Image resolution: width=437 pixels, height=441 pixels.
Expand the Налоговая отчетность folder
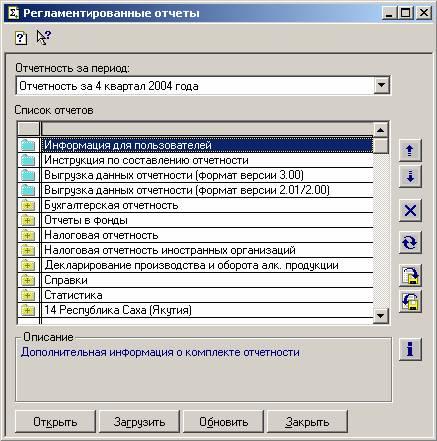tap(28, 235)
